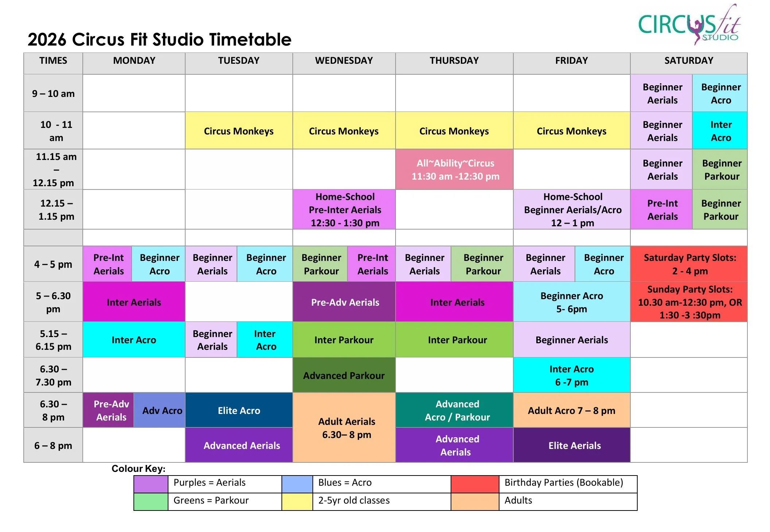Select the Advanced Parkour Wednesday cell
The image size is (770, 532).
tap(344, 375)
